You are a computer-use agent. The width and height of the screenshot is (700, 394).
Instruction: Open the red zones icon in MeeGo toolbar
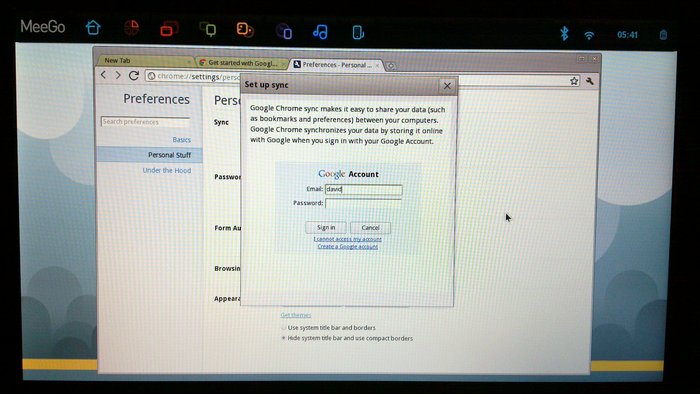coord(131,28)
